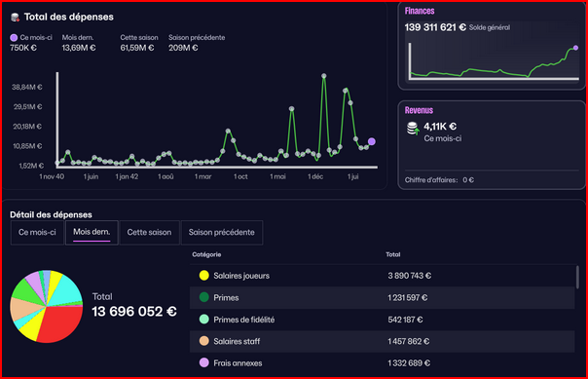
Task: Click the 61,59M € Cette saison value
Action: pos(137,48)
